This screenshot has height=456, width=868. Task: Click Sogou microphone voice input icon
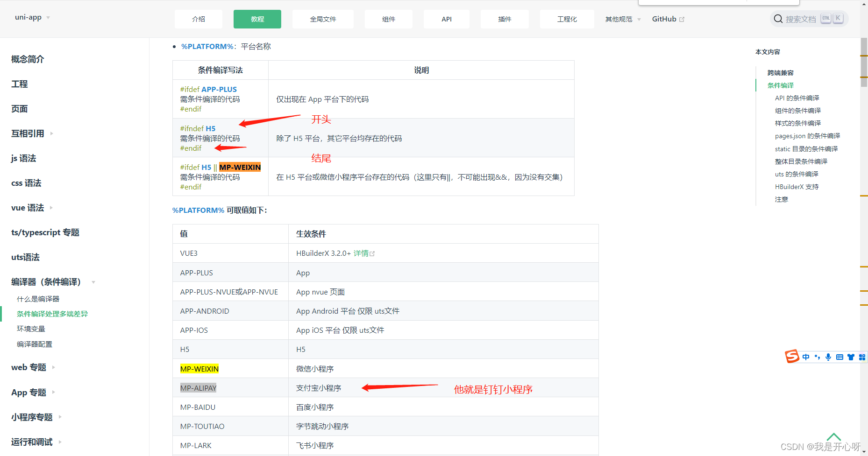point(828,357)
